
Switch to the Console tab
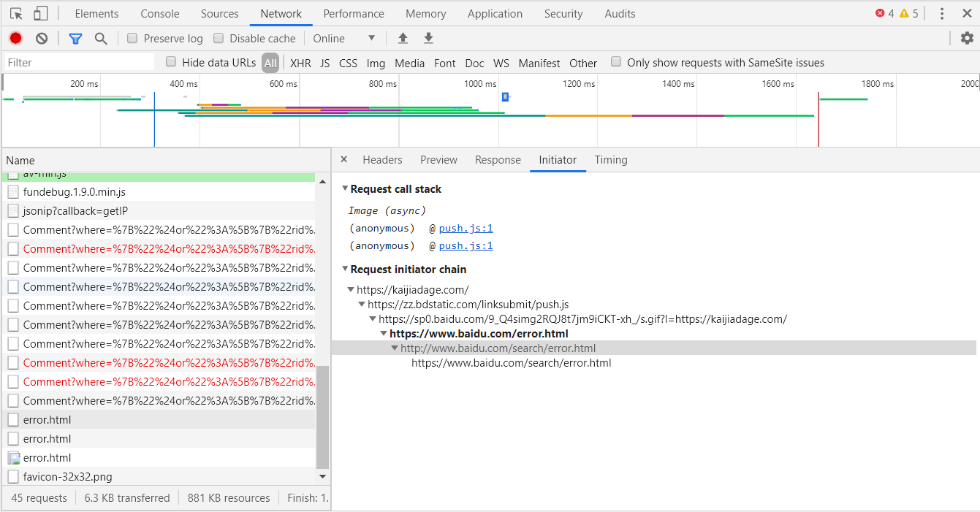coord(159,13)
